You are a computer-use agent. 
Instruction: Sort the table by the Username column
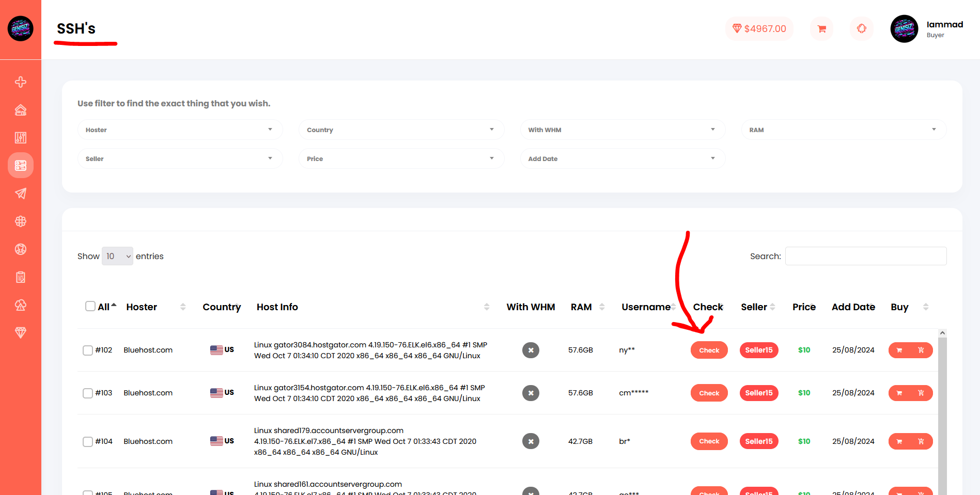[x=674, y=307]
